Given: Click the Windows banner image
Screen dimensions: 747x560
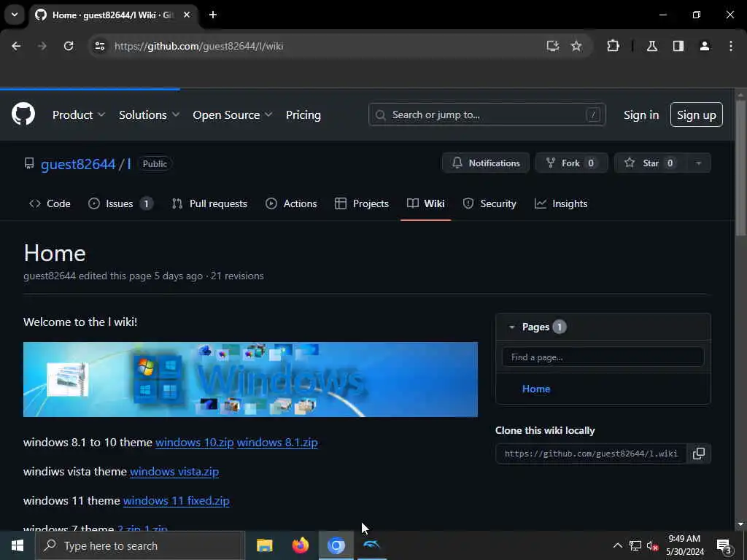Looking at the screenshot, I should coord(251,379).
